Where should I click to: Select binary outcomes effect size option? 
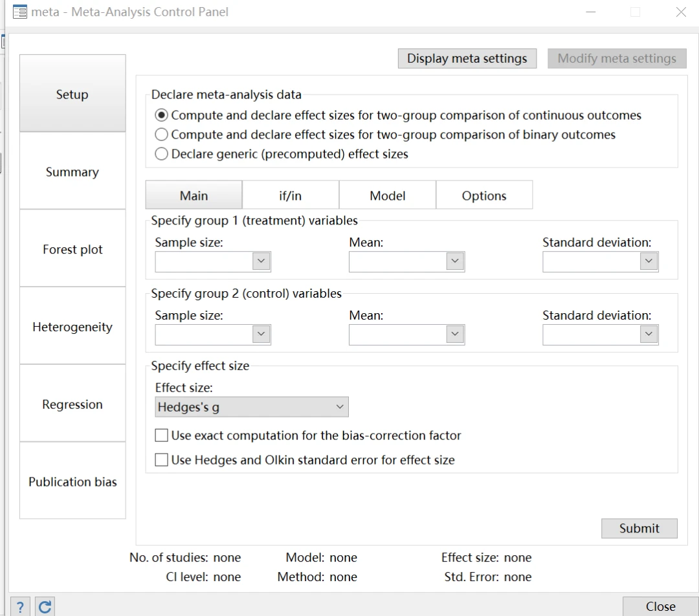[x=162, y=135]
